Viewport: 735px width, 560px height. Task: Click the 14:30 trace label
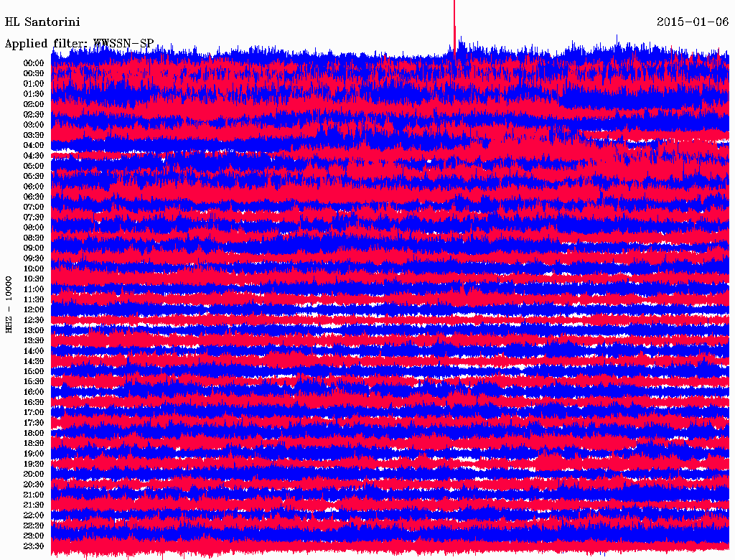(x=34, y=361)
